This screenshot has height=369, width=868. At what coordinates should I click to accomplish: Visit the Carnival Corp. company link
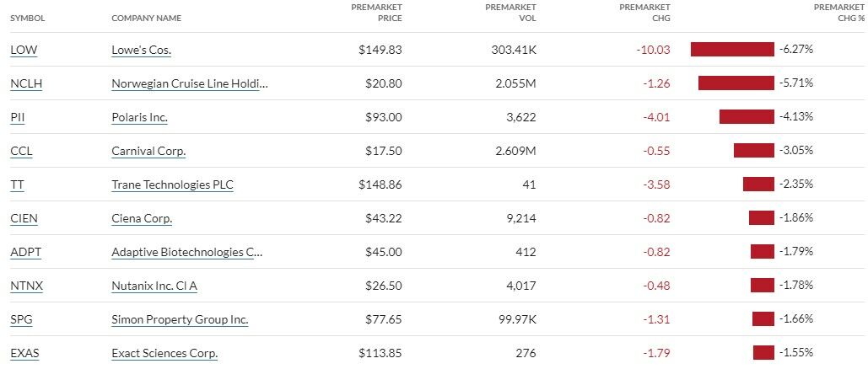(x=148, y=151)
